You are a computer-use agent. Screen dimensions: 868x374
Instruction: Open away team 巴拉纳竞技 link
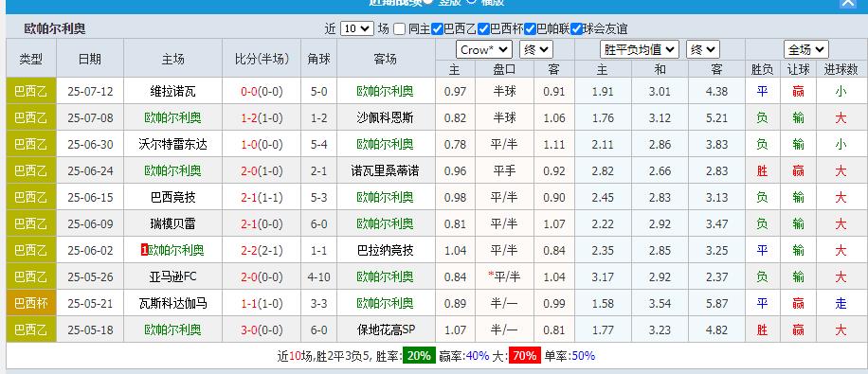(386, 251)
